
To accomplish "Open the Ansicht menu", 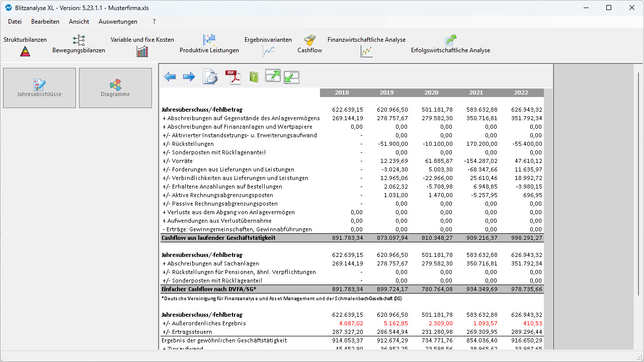I will 79,22.
